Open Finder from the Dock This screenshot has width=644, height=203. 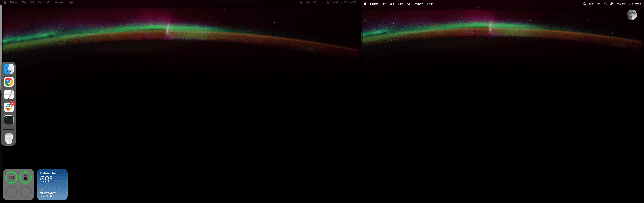click(x=9, y=69)
